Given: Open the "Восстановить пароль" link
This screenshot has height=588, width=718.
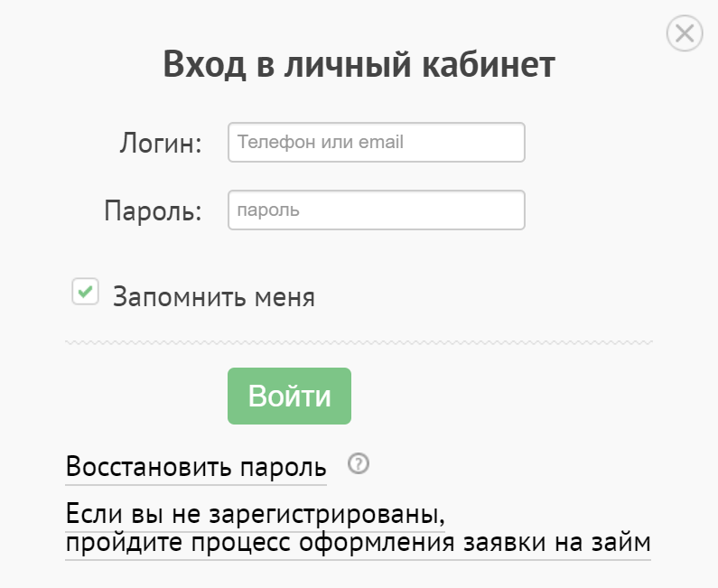Looking at the screenshot, I should click(x=196, y=468).
